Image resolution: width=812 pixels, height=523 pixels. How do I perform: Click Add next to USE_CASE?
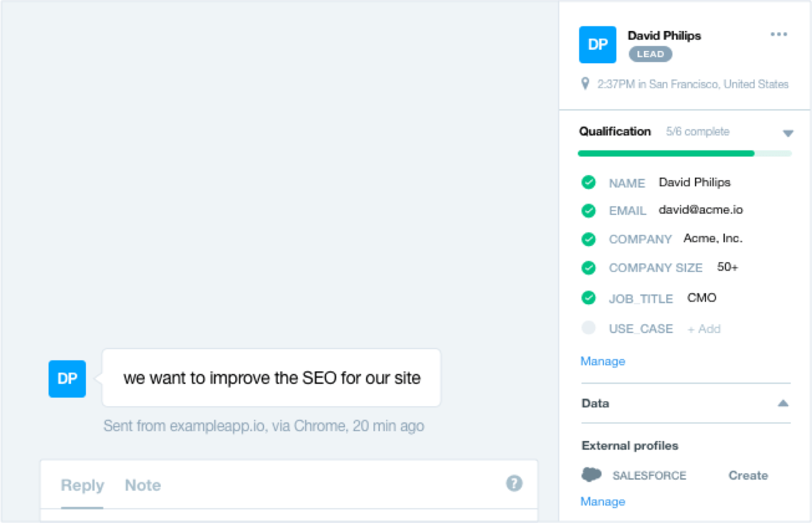[703, 329]
